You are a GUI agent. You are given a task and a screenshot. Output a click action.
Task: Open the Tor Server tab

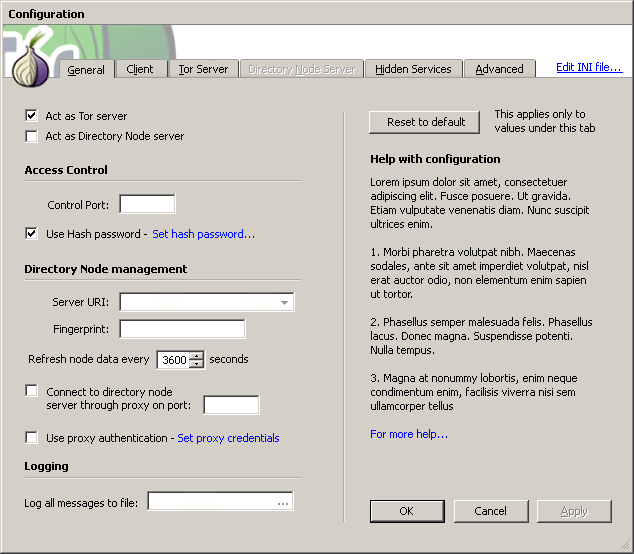203,69
